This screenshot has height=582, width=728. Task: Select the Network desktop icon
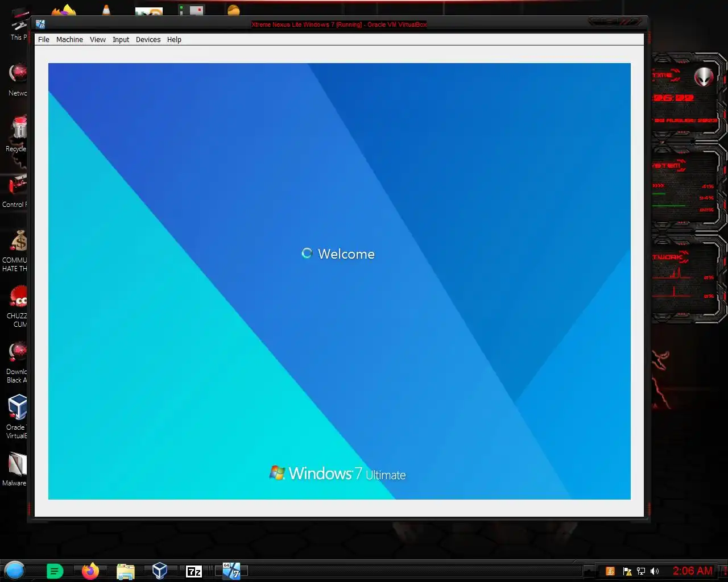point(18,80)
